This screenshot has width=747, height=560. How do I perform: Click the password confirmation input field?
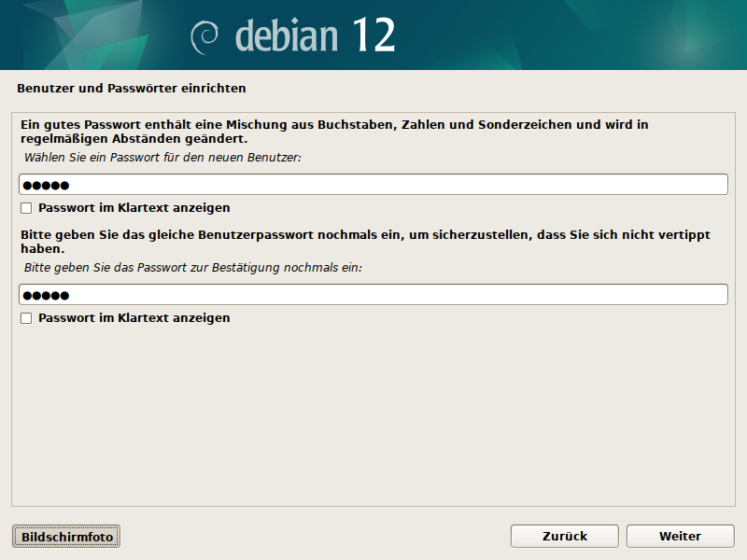(373, 295)
